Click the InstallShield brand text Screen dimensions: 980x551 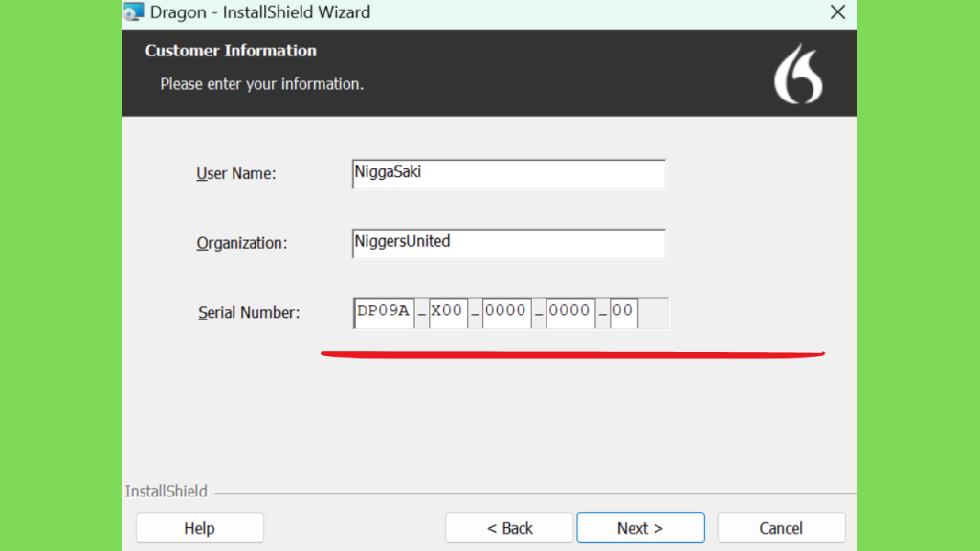click(x=167, y=491)
